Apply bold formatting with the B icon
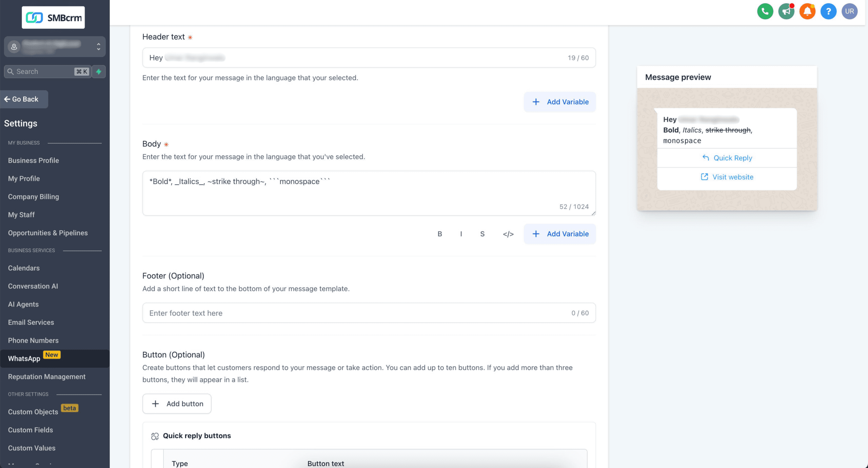This screenshot has width=868, height=468. pos(440,234)
